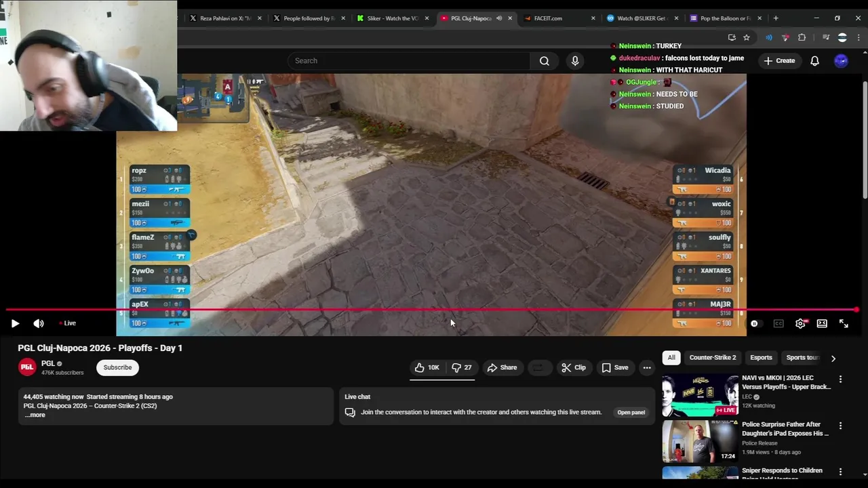This screenshot has width=868, height=488.
Task: Show more filter chips with right arrow
Action: tap(833, 358)
